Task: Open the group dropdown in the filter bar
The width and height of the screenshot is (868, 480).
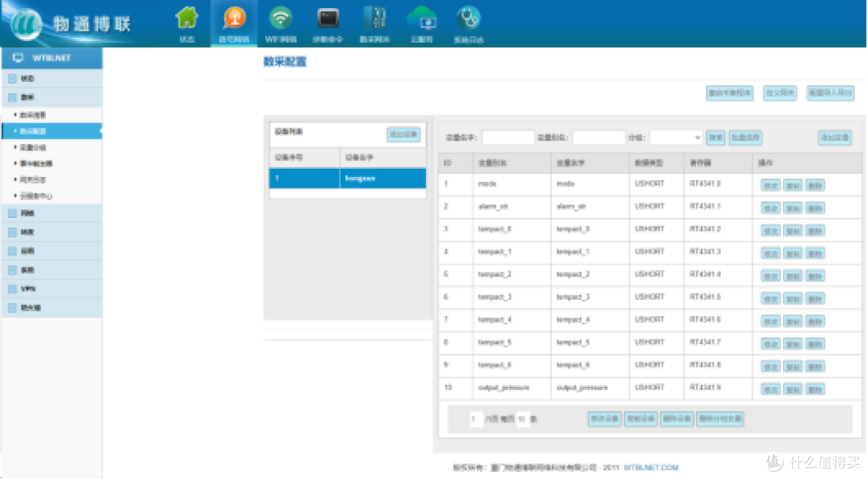Action: tap(676, 137)
